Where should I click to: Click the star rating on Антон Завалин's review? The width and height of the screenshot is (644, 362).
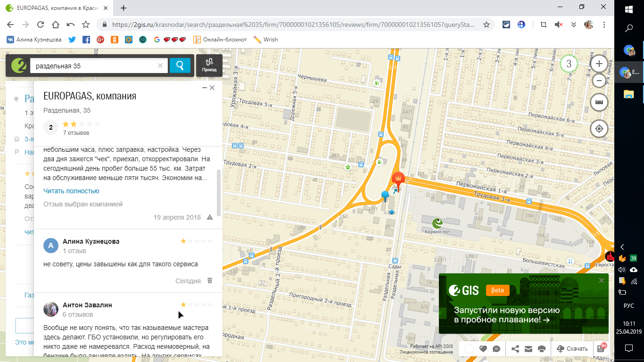[197, 304]
